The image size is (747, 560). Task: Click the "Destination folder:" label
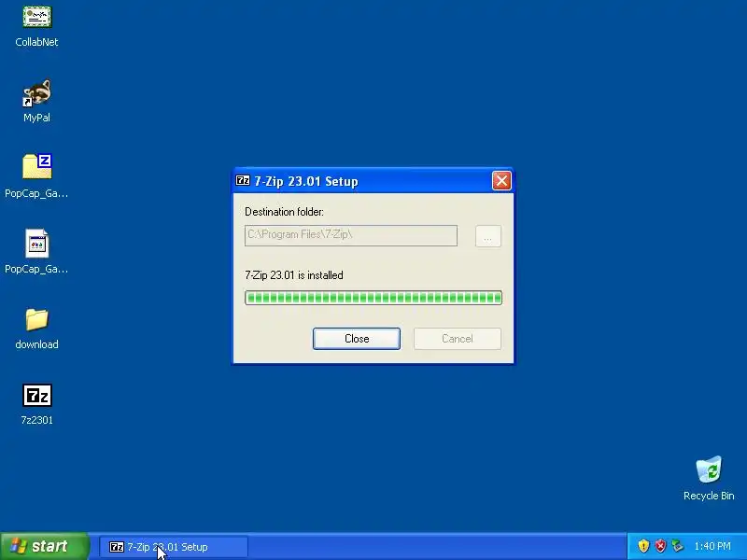[x=284, y=212]
